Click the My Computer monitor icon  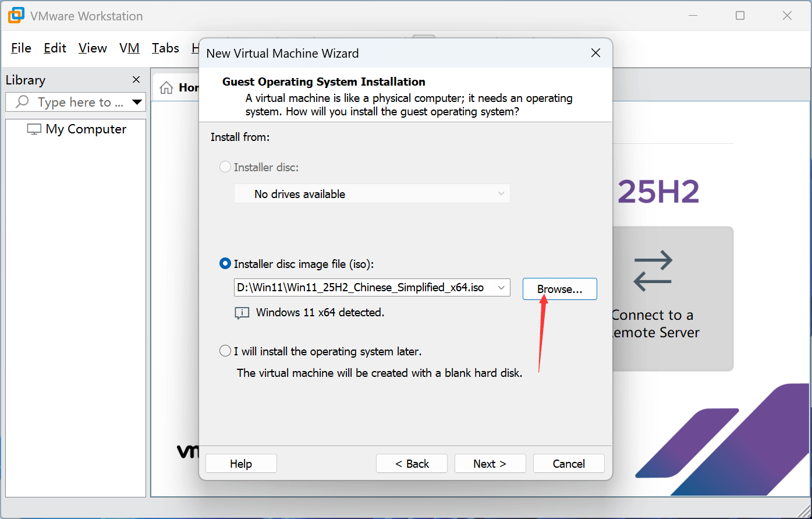[34, 129]
